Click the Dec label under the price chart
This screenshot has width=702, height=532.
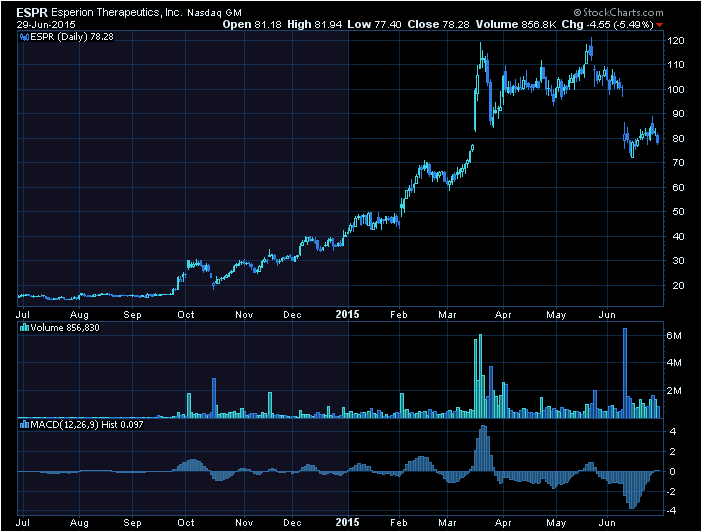292,315
